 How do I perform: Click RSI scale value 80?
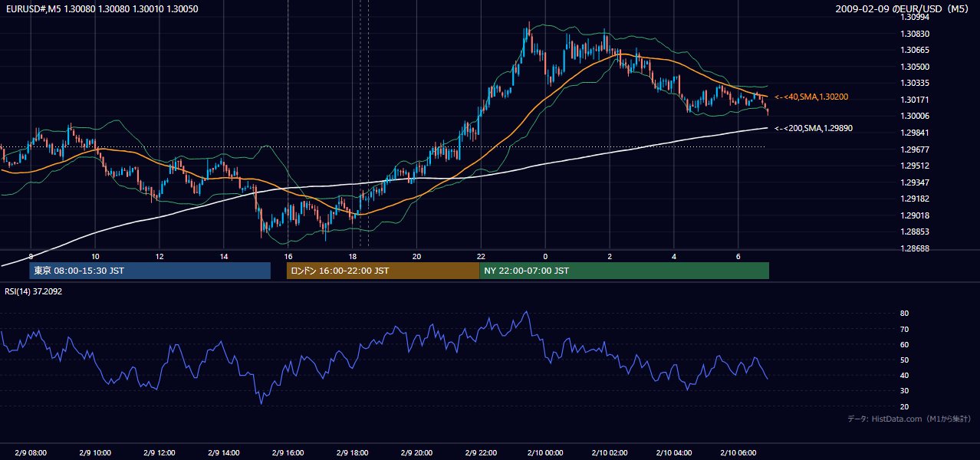[x=905, y=314]
